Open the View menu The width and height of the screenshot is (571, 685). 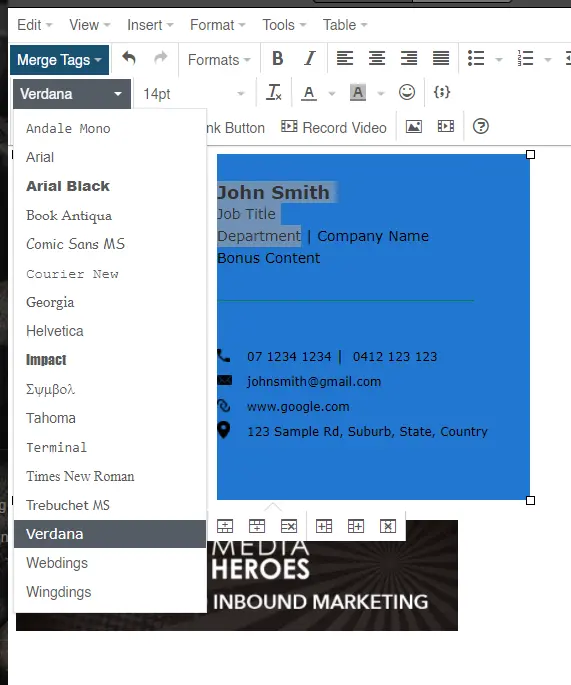[x=90, y=25]
